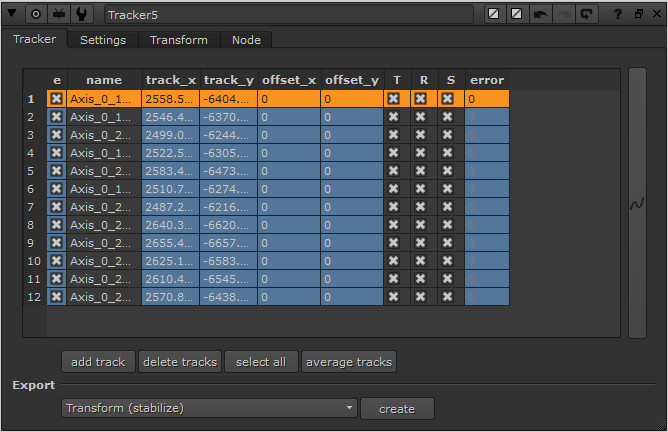Toggle the S checkbox for track 12
The width and height of the screenshot is (668, 432).
pos(447,297)
